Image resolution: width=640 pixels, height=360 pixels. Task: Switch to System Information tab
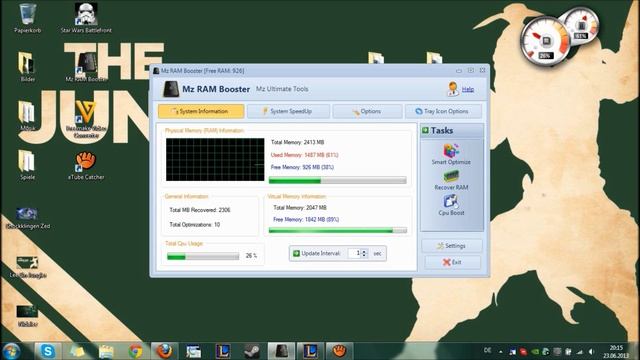point(201,111)
